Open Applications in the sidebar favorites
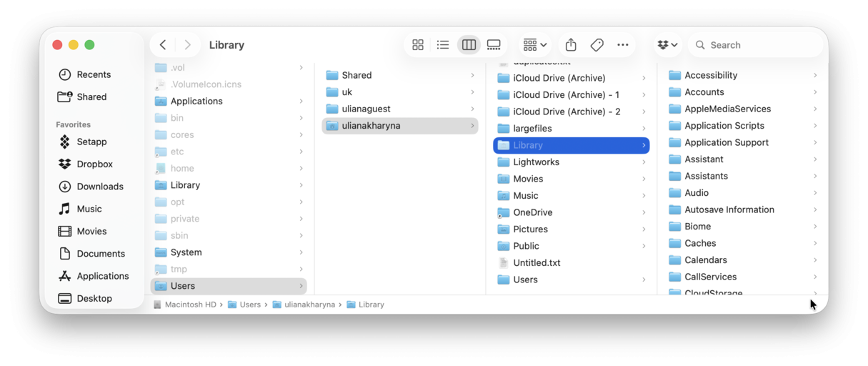This screenshot has height=366, width=868. pyautogui.click(x=93, y=276)
